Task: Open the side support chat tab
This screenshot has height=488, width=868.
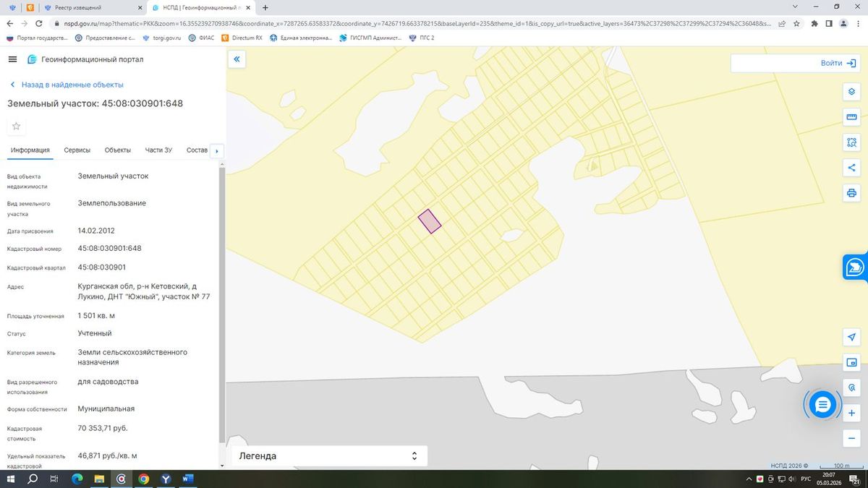Action: coord(856,267)
